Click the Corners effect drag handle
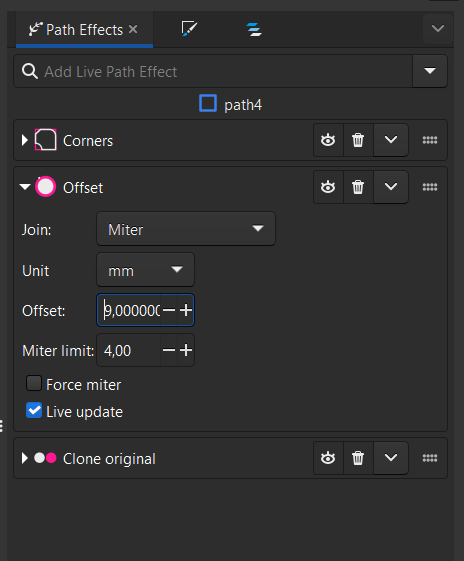This screenshot has height=561, width=464. coord(430,140)
